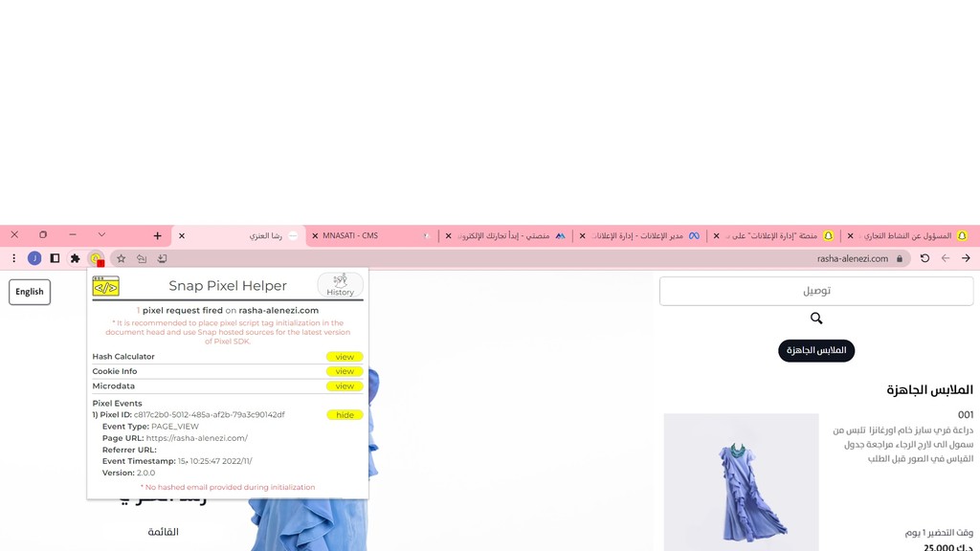Close the منصتي tab
This screenshot has width=980, height=551.
pyautogui.click(x=448, y=236)
